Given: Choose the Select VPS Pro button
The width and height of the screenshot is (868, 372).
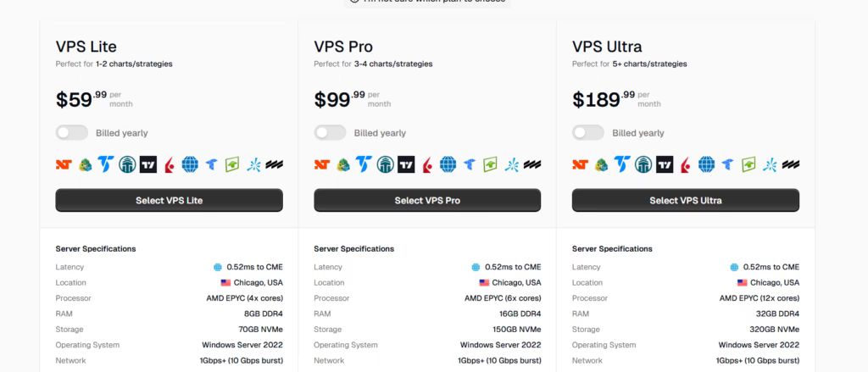Looking at the screenshot, I should click(x=427, y=201).
